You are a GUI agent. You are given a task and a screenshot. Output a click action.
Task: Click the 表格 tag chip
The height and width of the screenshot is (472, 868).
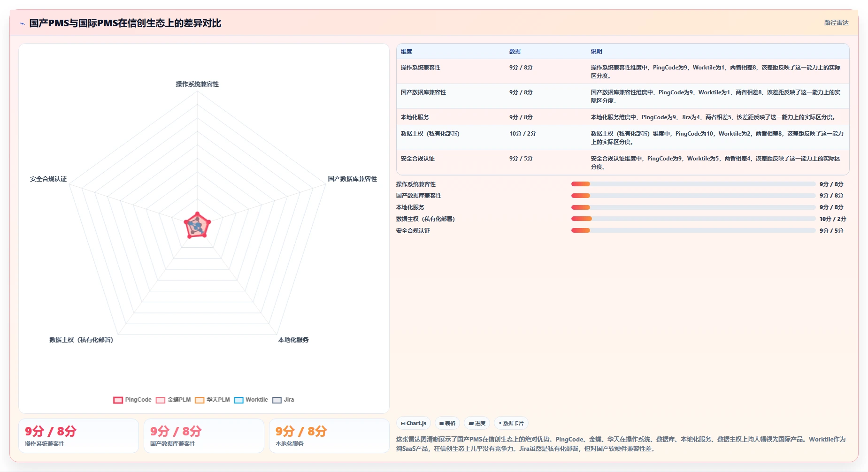(x=447, y=423)
